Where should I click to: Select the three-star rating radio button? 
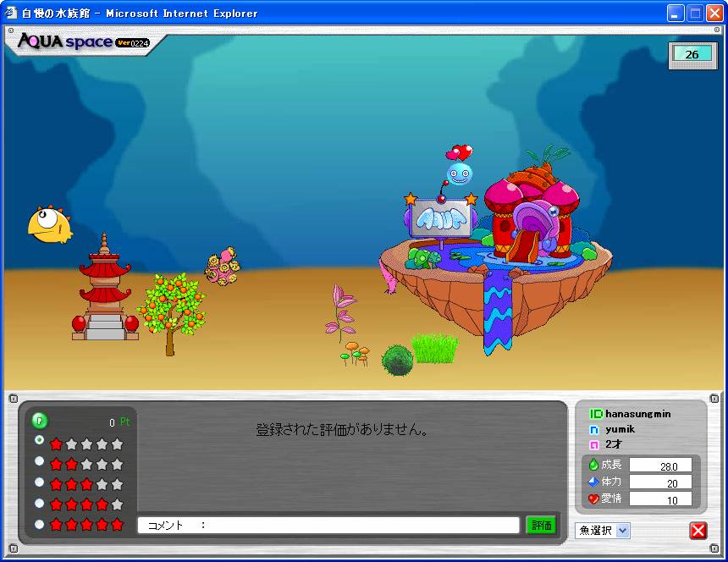(39, 482)
